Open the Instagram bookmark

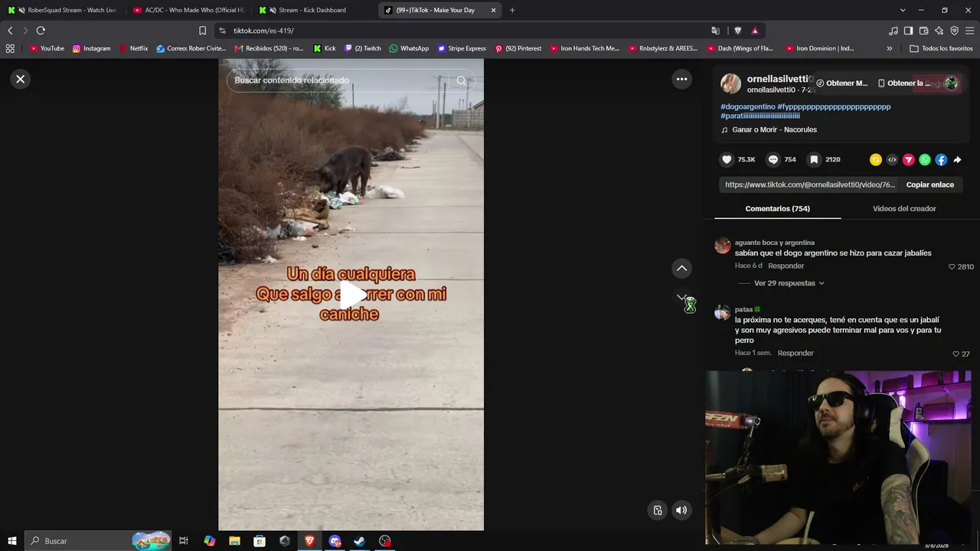click(91, 48)
